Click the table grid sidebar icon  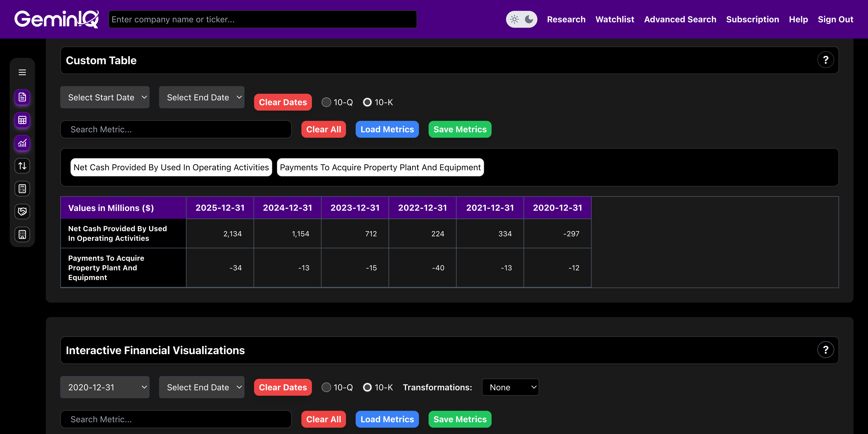coord(22,120)
